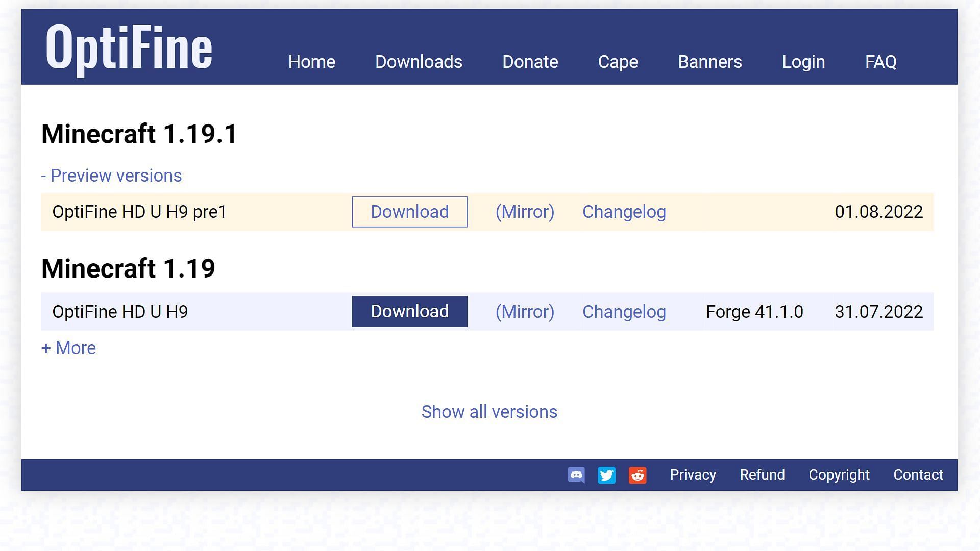Navigate to the FAQ menu item
The height and width of the screenshot is (551, 980).
tap(880, 61)
